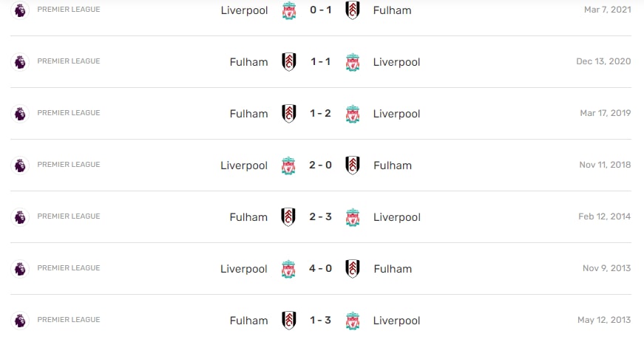Select Fulham team name in Nov 11, 2018 match
The width and height of the screenshot is (644, 345).
pos(393,165)
